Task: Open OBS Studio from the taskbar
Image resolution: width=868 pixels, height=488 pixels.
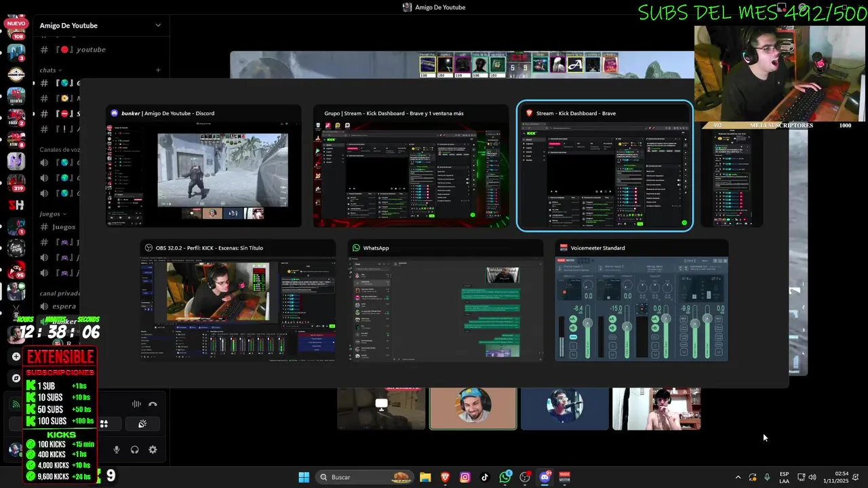Action: click(525, 477)
